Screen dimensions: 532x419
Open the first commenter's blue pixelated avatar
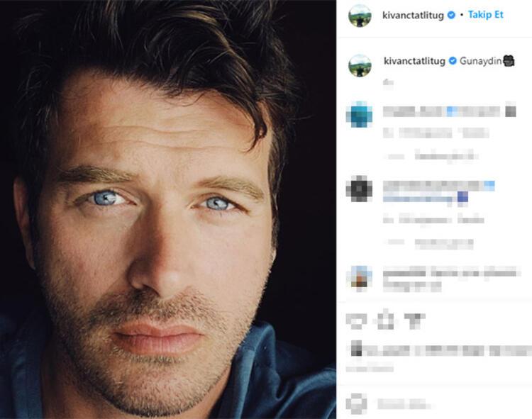pos(360,115)
